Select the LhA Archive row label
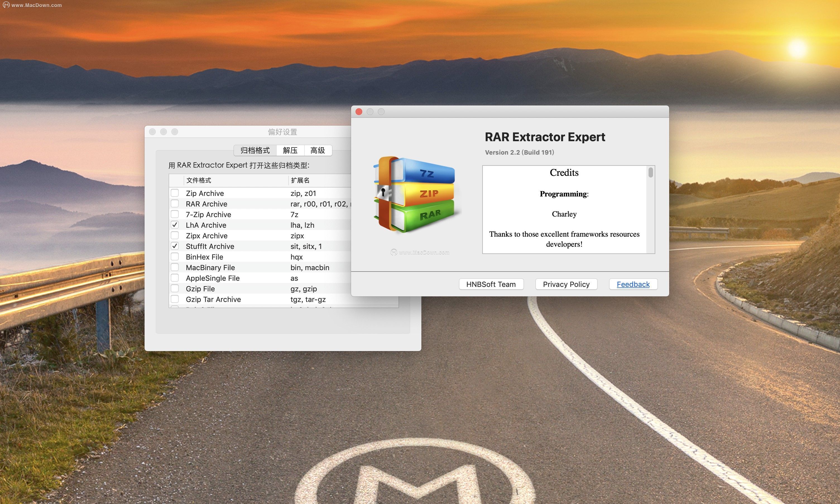840x504 pixels. (206, 225)
